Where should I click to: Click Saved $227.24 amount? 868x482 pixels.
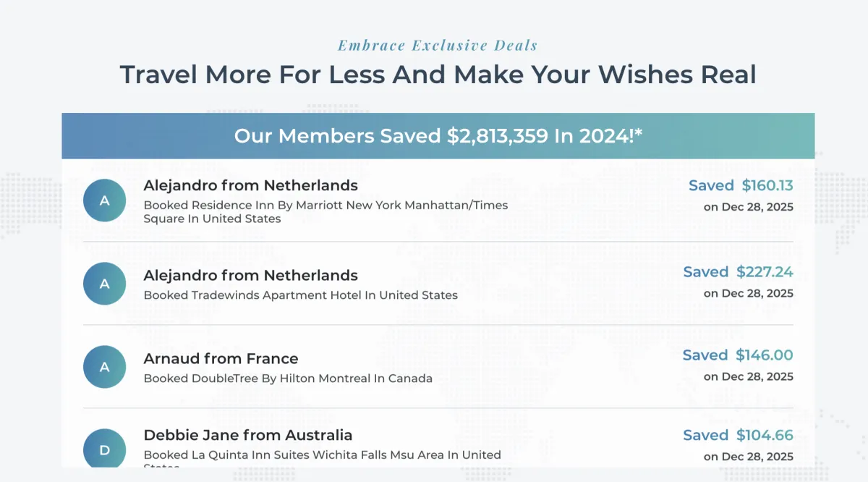tap(739, 272)
